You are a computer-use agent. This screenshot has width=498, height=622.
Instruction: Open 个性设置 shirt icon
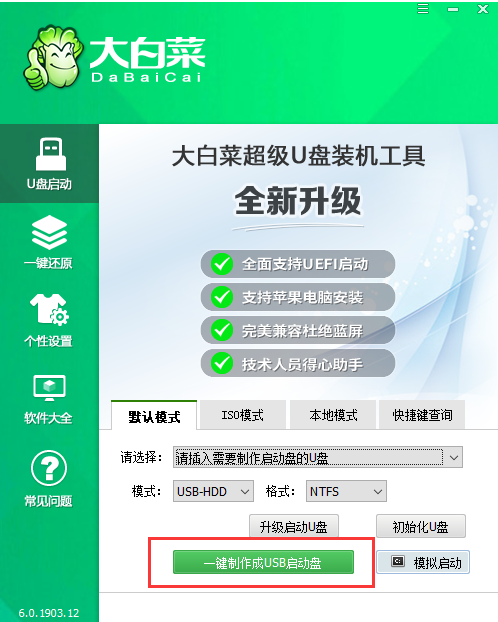pos(49,310)
